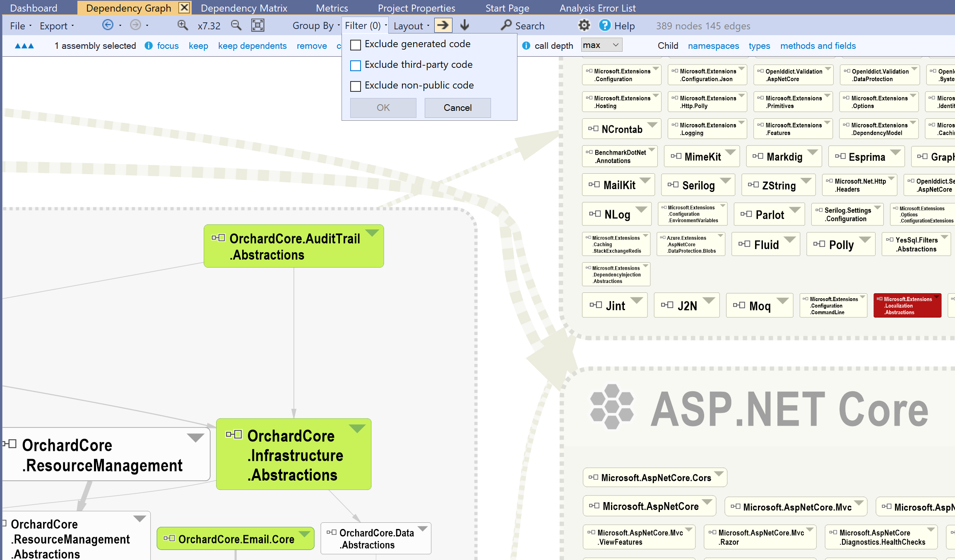Click info icon beside call depth
Screen dimensions: 955x560
coord(526,45)
